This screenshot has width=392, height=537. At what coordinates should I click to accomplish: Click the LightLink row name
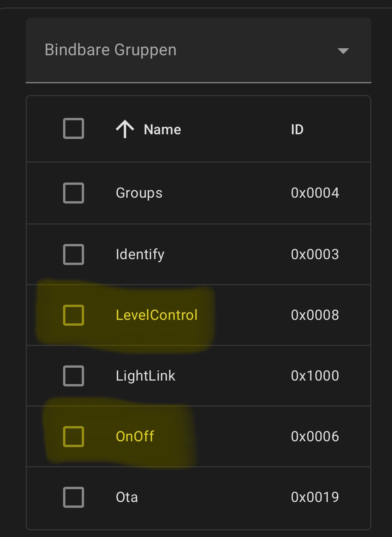pyautogui.click(x=145, y=376)
